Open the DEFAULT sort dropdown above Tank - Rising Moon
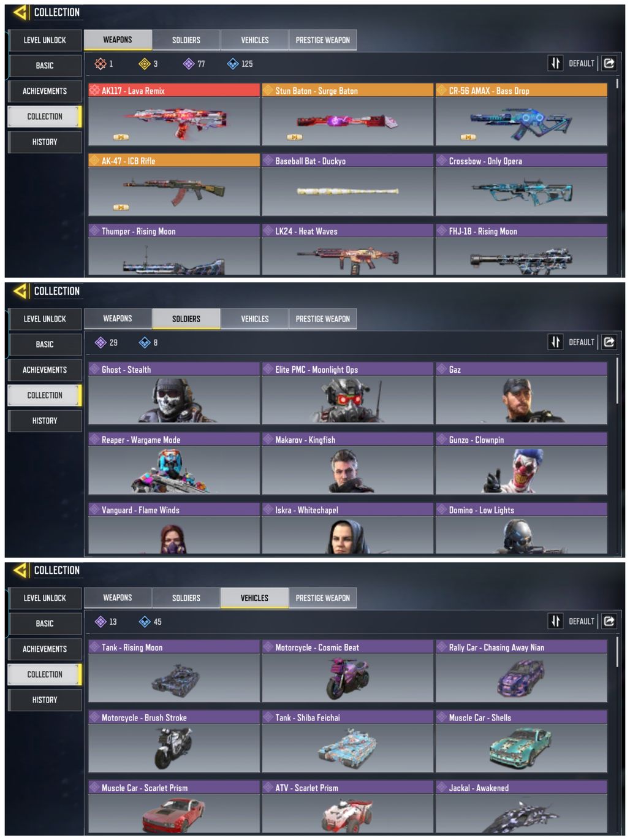 pyautogui.click(x=582, y=621)
